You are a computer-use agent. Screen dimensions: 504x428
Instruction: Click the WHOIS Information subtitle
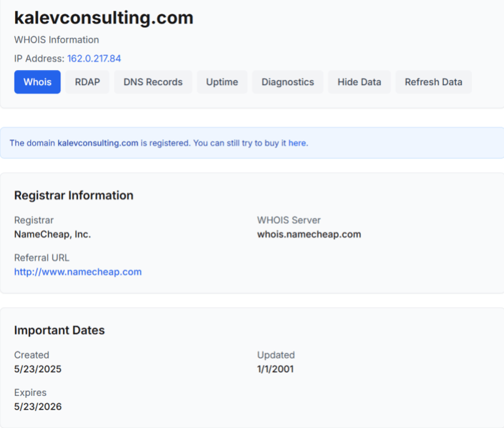point(56,39)
